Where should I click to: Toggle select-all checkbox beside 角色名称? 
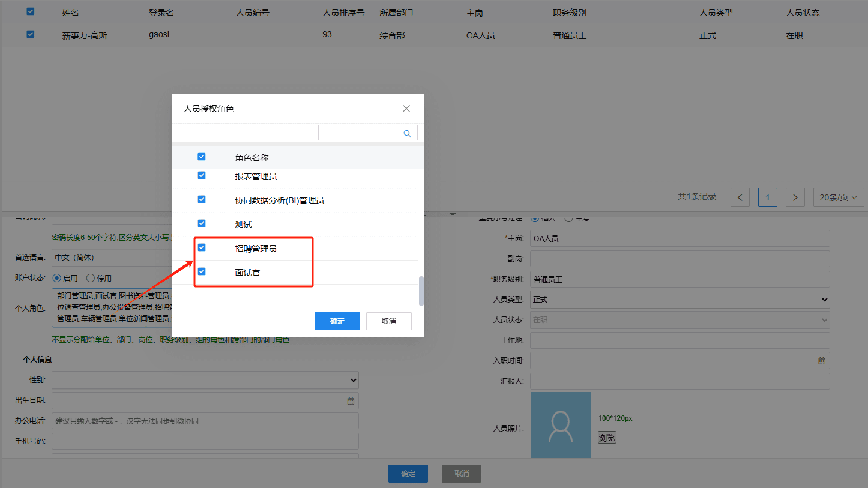(x=202, y=157)
